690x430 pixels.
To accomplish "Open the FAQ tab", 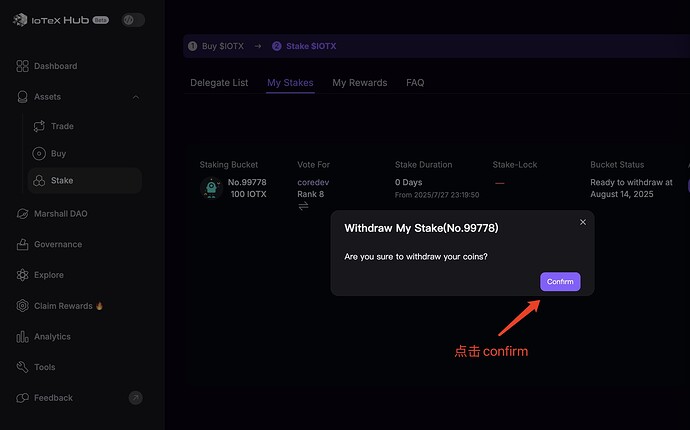I will click(415, 83).
